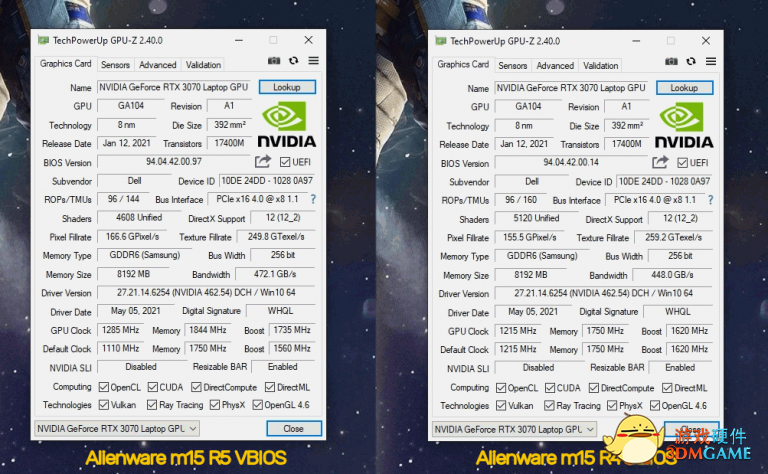Toggle DirectCompute checkbox in left window

point(196,387)
